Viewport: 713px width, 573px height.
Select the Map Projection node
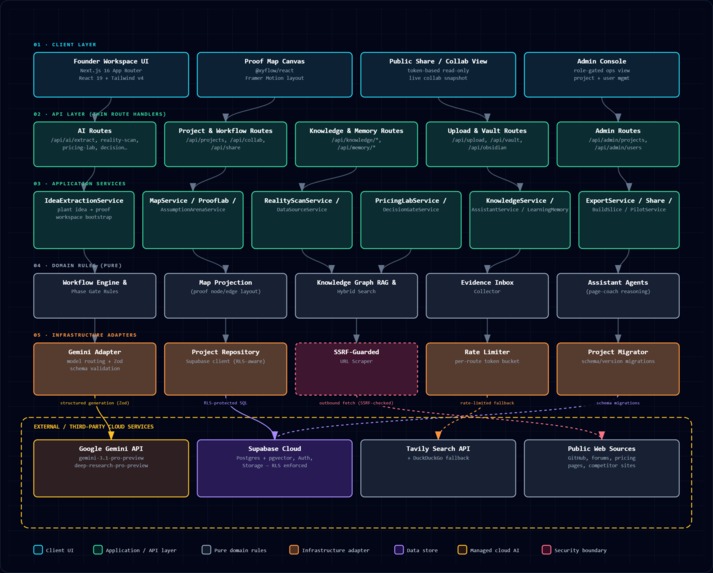pos(226,296)
